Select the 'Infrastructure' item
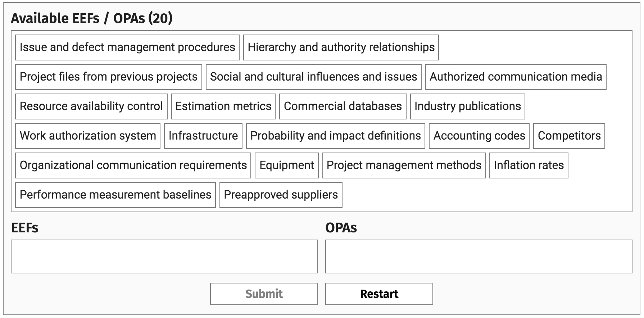The width and height of the screenshot is (644, 318). point(203,136)
